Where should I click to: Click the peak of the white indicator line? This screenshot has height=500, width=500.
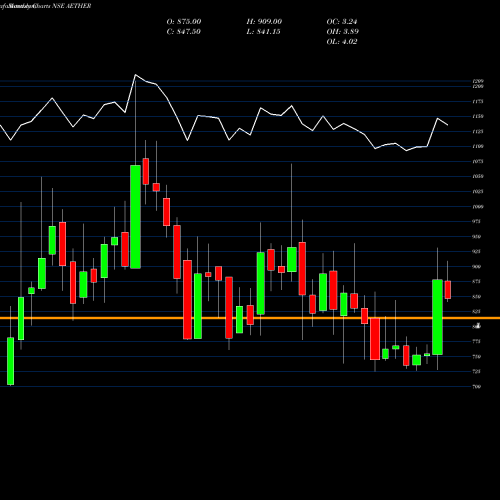point(135,75)
